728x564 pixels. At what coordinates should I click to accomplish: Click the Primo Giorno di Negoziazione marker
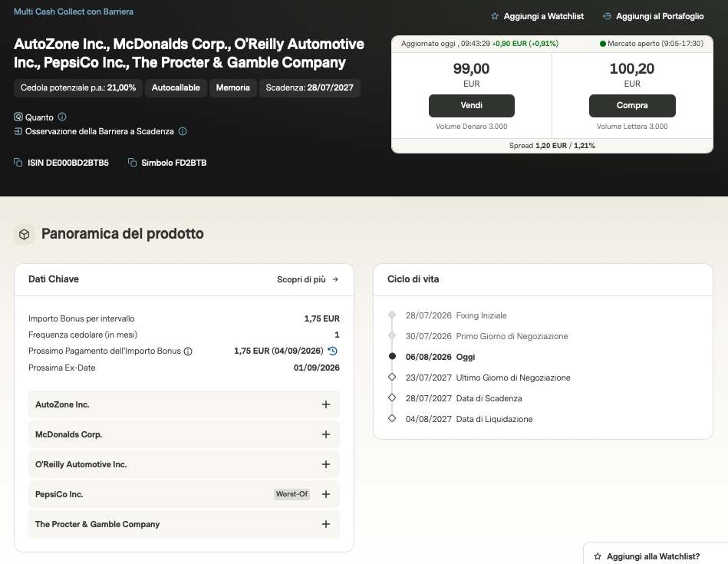click(x=392, y=335)
